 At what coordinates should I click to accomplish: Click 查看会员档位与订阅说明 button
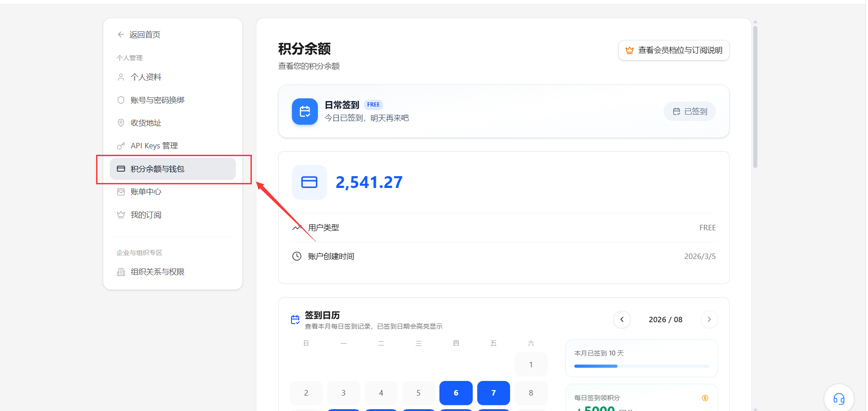pyautogui.click(x=674, y=50)
